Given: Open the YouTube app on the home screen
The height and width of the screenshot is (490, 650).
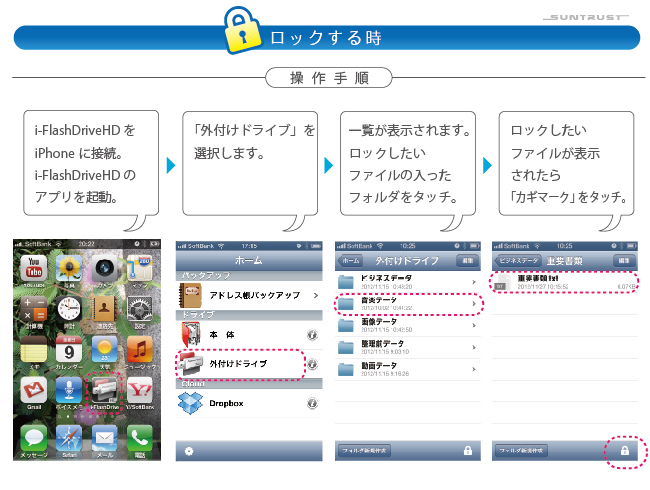Looking at the screenshot, I should coord(34,269).
